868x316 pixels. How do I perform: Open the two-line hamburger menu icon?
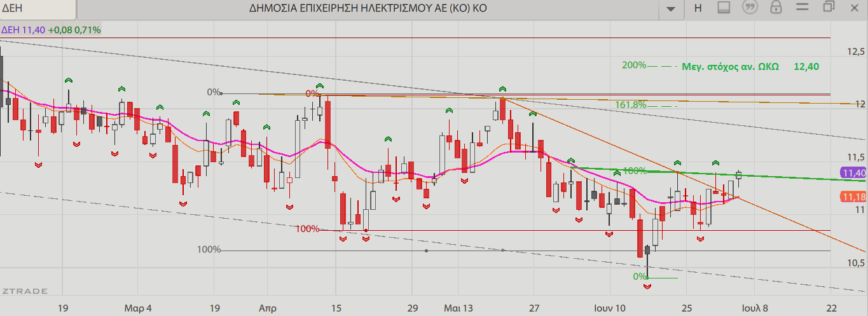coord(802,8)
